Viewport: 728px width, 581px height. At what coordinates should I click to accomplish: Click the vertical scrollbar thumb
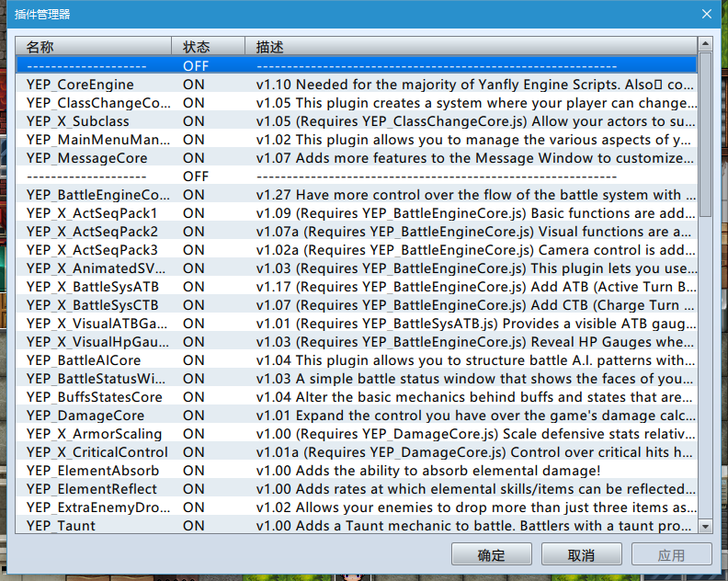click(x=705, y=135)
